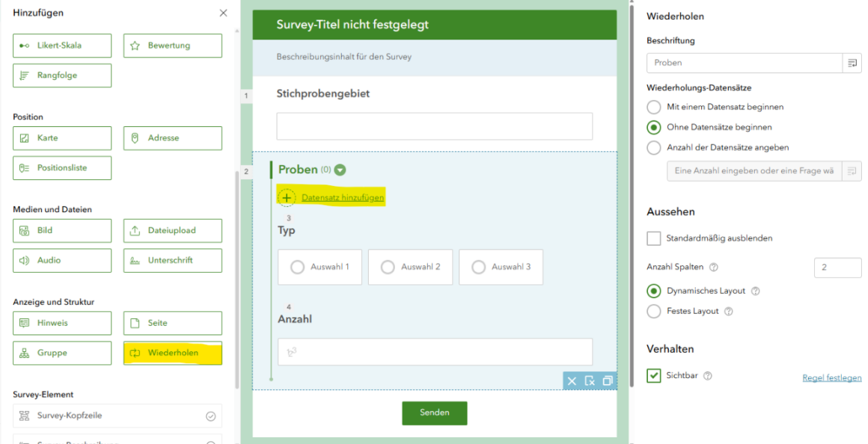Add a Seite page element
Screen dimensions: 868x444
tap(173, 323)
